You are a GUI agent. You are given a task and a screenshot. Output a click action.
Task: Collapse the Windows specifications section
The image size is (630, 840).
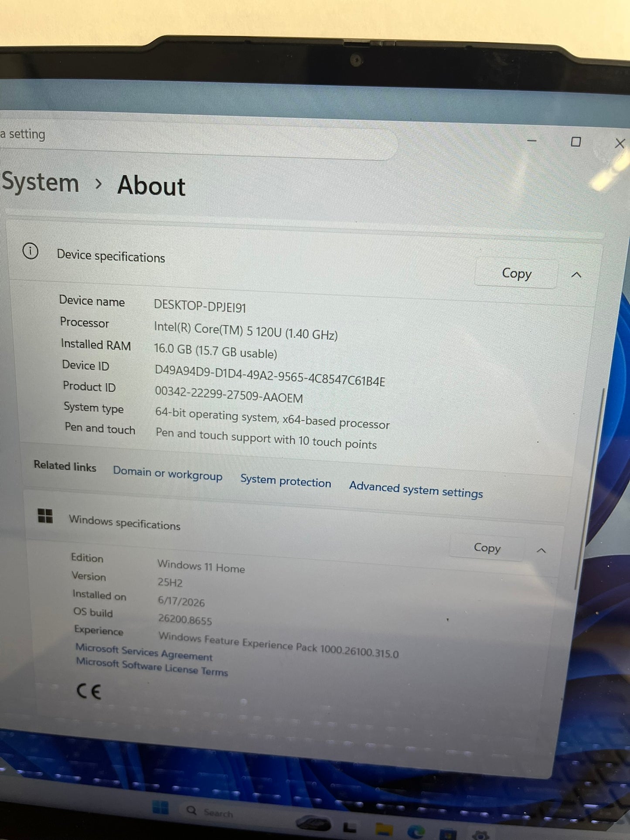[x=541, y=551]
